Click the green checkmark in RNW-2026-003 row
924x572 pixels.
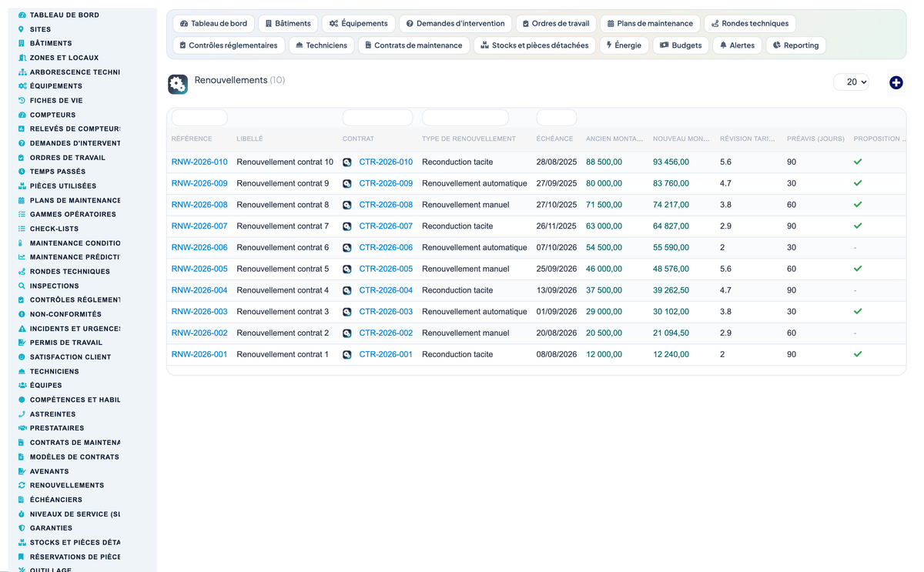858,312
